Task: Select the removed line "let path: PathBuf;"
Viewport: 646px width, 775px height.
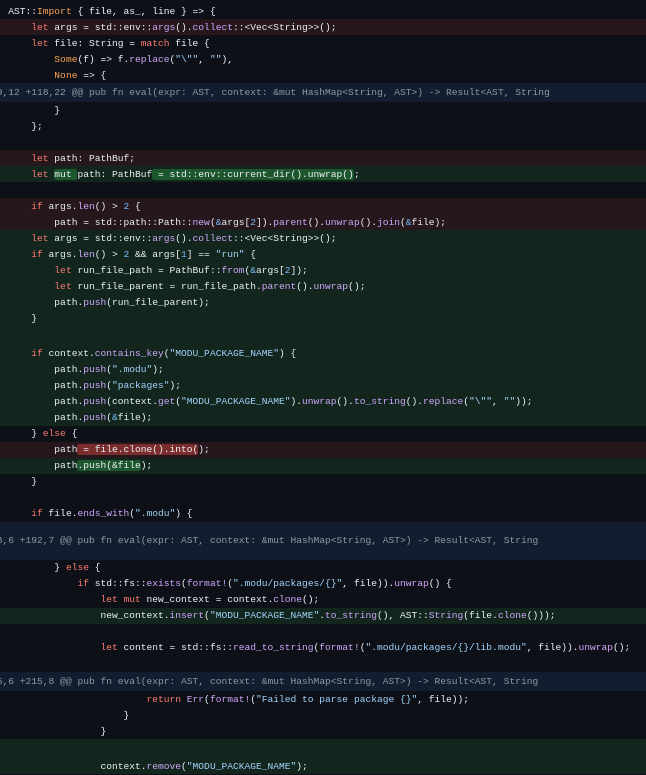Action: (83, 158)
